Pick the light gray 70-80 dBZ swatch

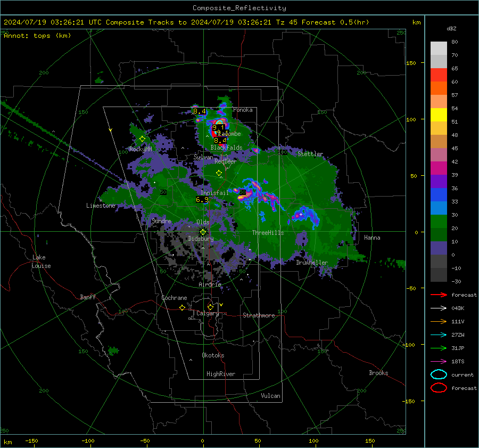[439, 48]
